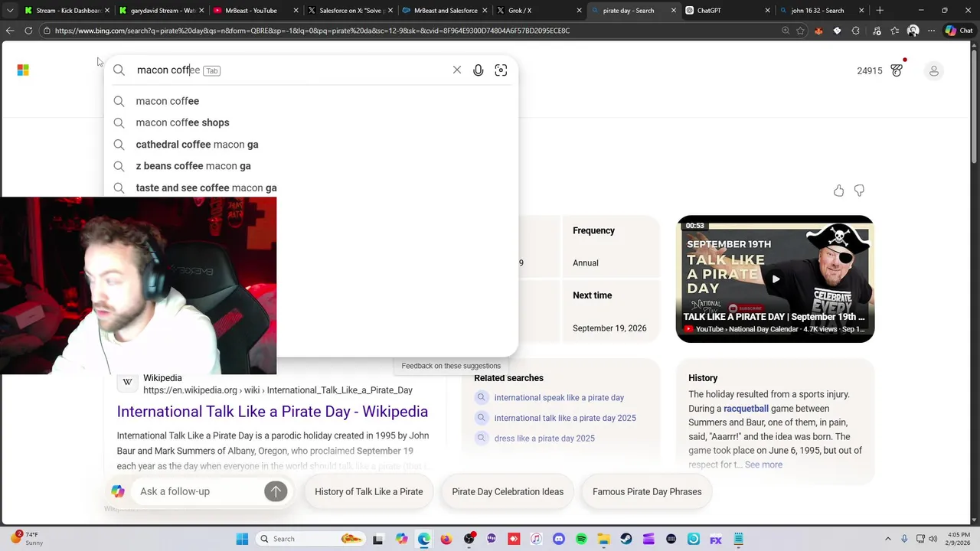Choose suggestion 'z beans coffee macon ga'
Viewport: 980px width, 551px height.
(311, 166)
